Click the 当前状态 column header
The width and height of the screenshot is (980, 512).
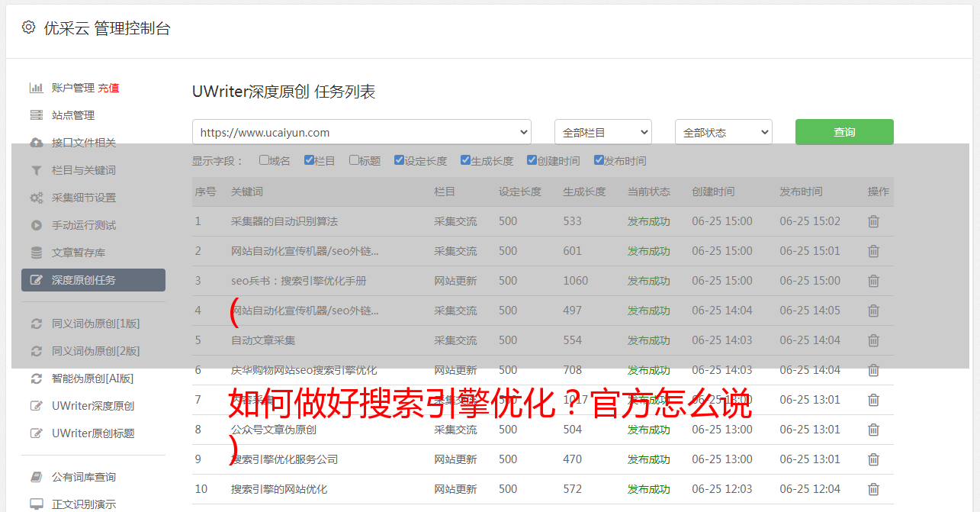tap(649, 192)
